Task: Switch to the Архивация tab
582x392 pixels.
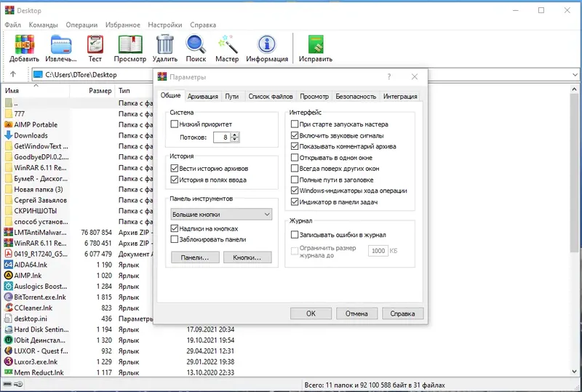Action: point(203,96)
